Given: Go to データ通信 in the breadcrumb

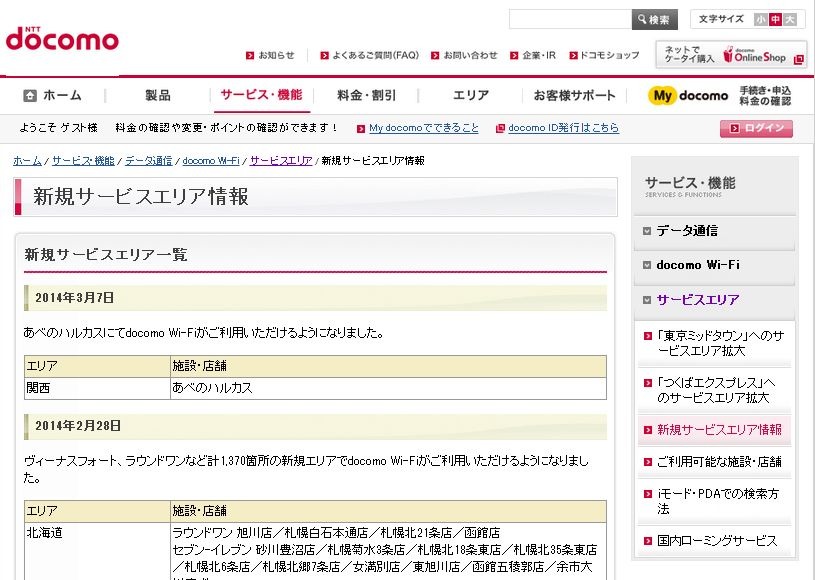Looking at the screenshot, I should pos(149,161).
